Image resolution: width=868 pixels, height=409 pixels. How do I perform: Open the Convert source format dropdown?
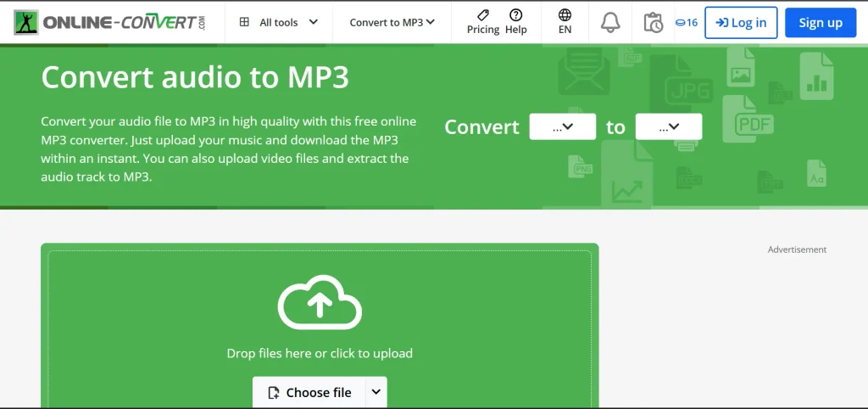pos(563,127)
